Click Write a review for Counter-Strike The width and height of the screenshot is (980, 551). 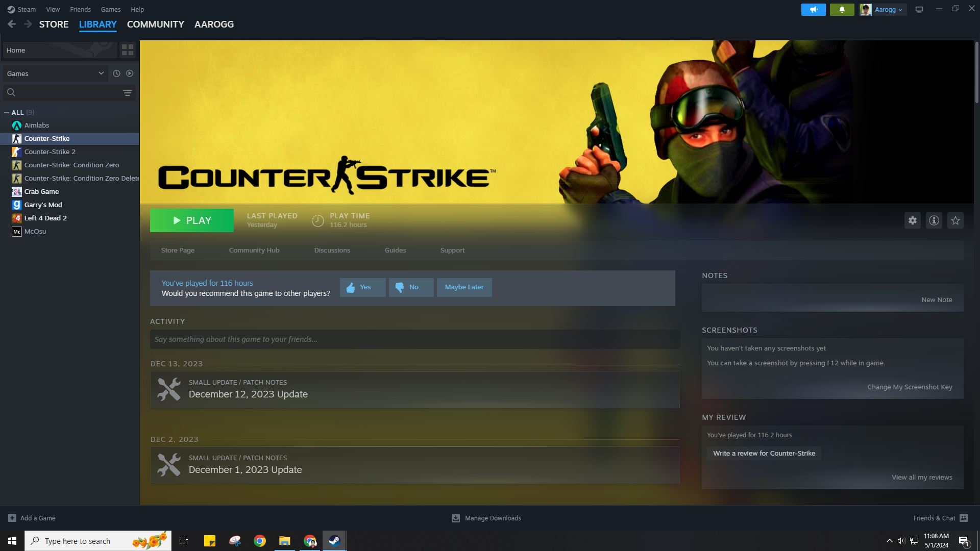(764, 453)
